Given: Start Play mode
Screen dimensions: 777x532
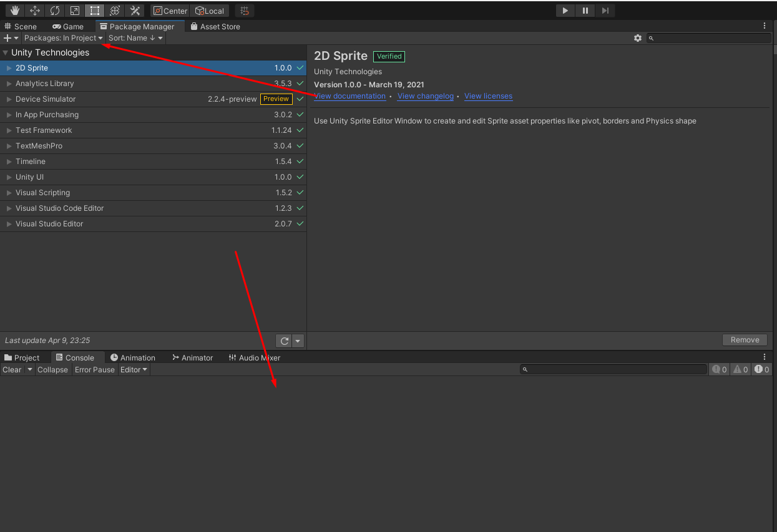Looking at the screenshot, I should (x=565, y=11).
